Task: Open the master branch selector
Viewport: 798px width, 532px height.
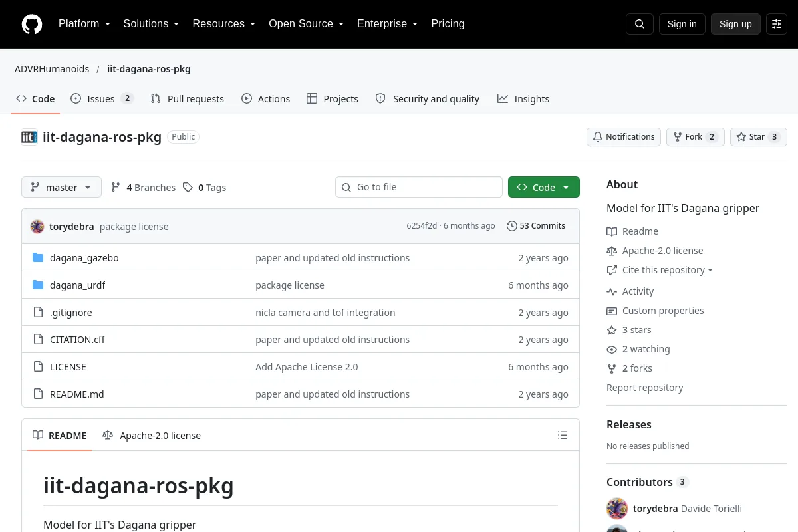Action: tap(61, 188)
